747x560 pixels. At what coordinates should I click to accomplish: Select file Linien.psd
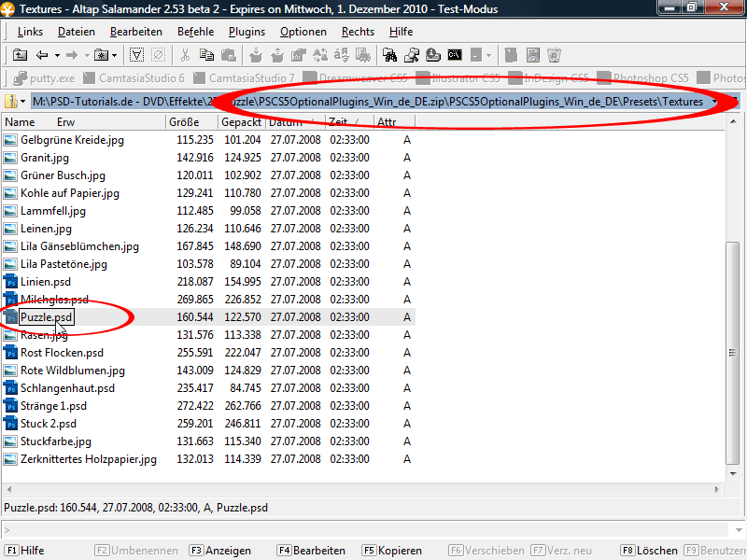46,282
